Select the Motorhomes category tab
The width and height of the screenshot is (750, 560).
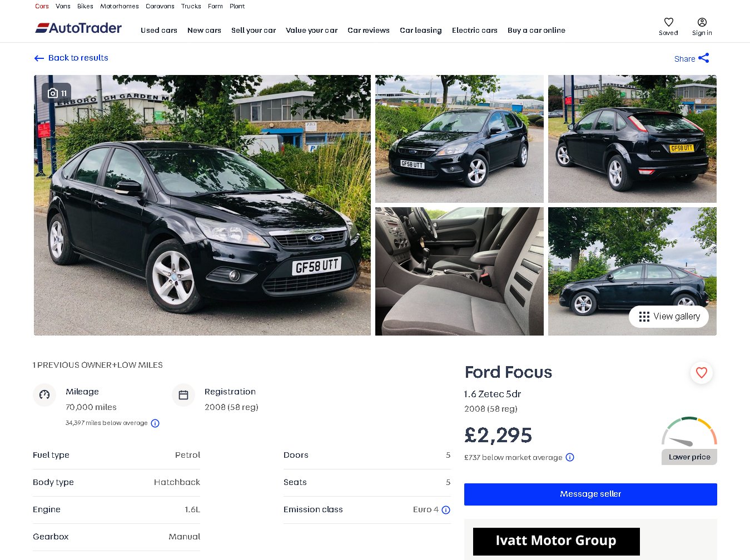(120, 7)
